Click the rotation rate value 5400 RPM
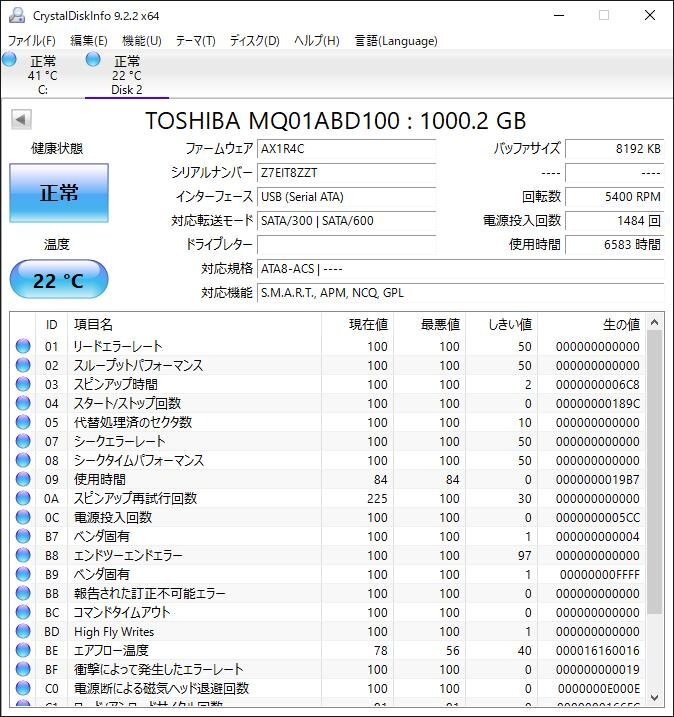 615,197
